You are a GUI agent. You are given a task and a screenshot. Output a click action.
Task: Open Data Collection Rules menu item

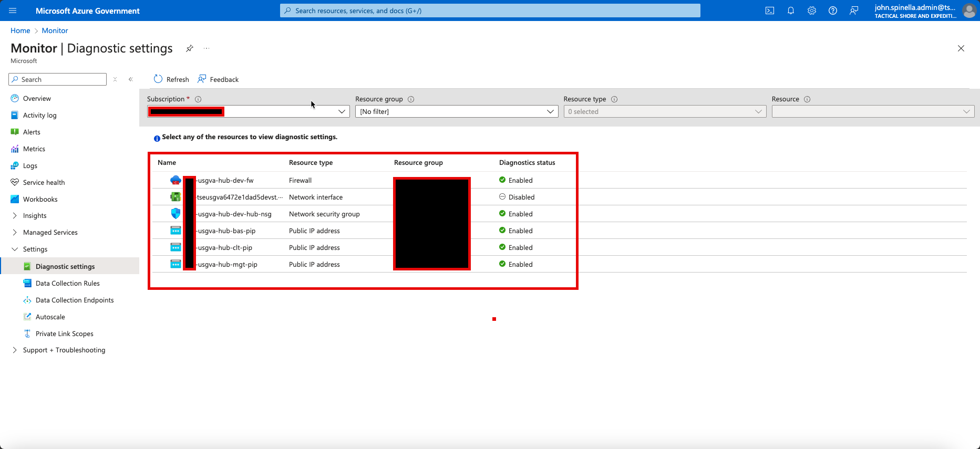point(67,284)
